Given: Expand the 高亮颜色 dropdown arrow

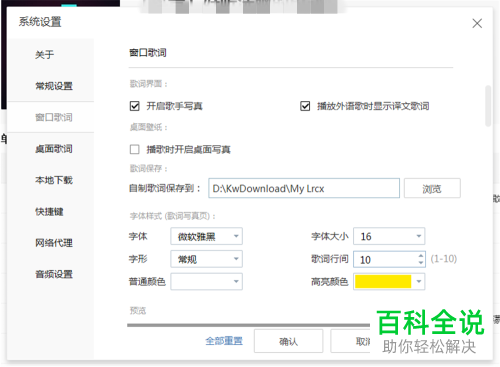Looking at the screenshot, I should pyautogui.click(x=419, y=282).
